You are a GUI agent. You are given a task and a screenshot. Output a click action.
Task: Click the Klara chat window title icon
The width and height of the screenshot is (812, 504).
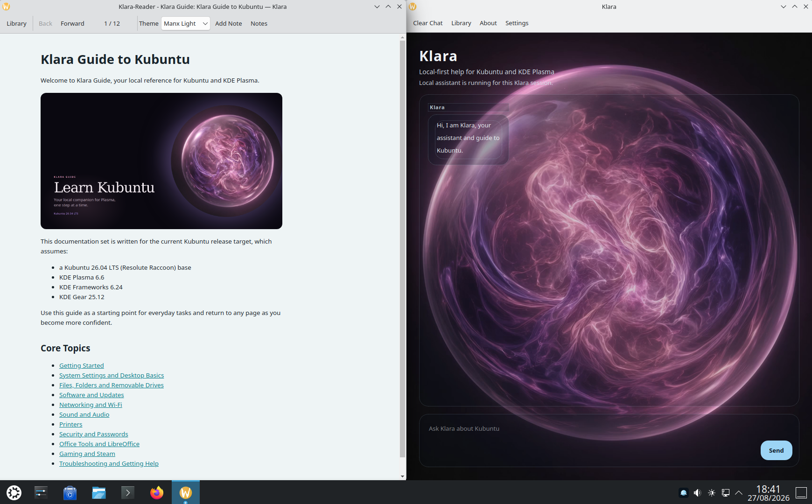[x=413, y=7]
